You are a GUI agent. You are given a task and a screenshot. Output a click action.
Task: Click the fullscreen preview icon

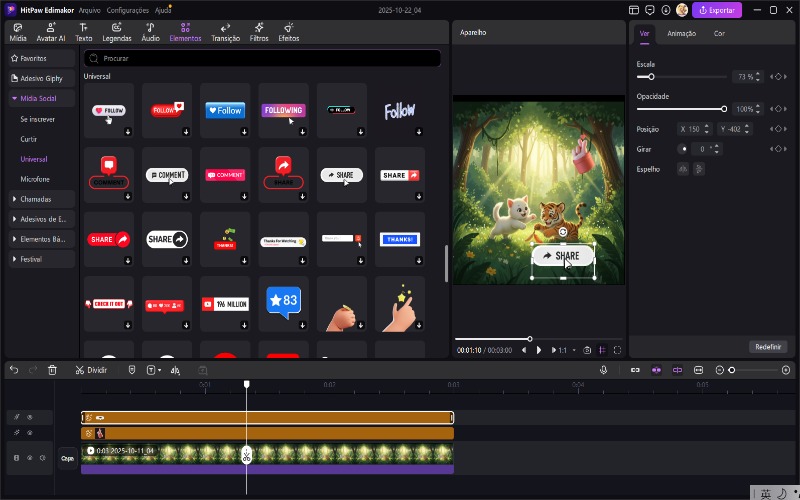point(617,350)
